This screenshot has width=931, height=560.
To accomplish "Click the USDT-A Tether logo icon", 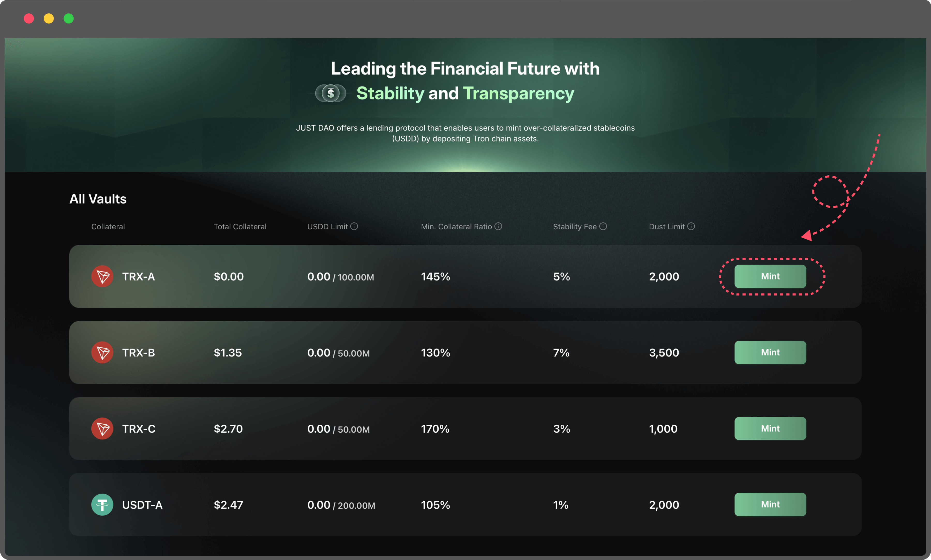I will tap(102, 504).
